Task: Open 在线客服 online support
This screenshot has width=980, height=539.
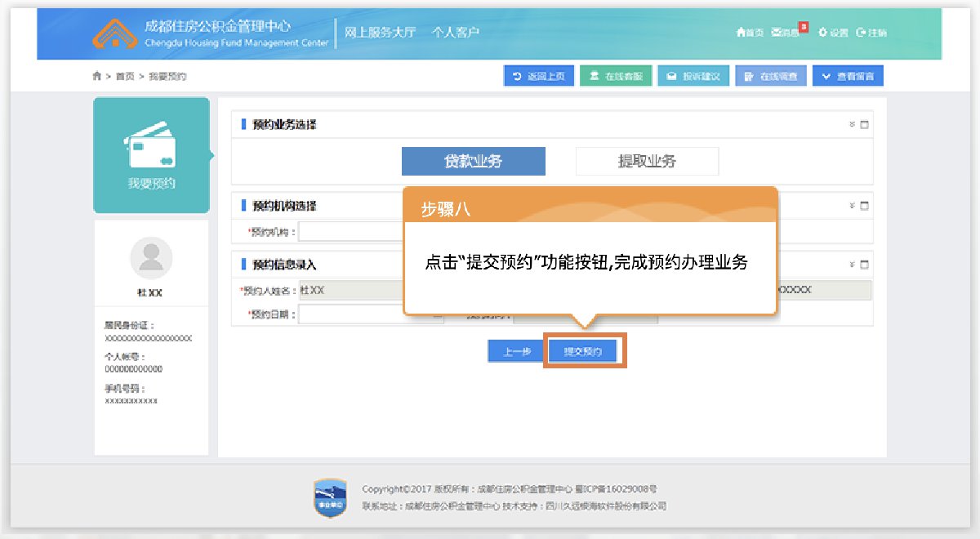Action: [616, 76]
